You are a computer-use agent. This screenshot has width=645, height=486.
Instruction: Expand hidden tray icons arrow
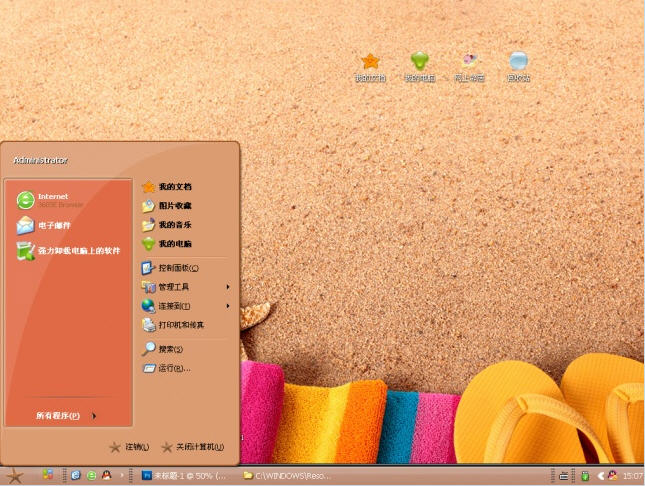click(601, 476)
